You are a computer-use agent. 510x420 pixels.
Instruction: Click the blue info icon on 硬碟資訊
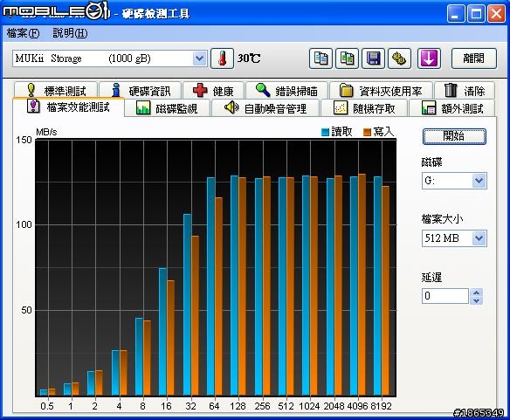click(116, 90)
